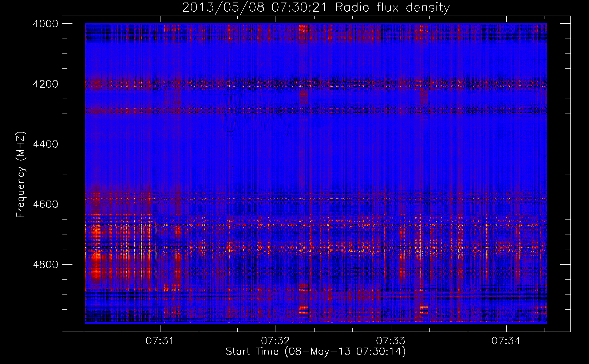Screen dimensions: 589x364
Task: Click the 07:32 time tick label
Action: [276, 341]
